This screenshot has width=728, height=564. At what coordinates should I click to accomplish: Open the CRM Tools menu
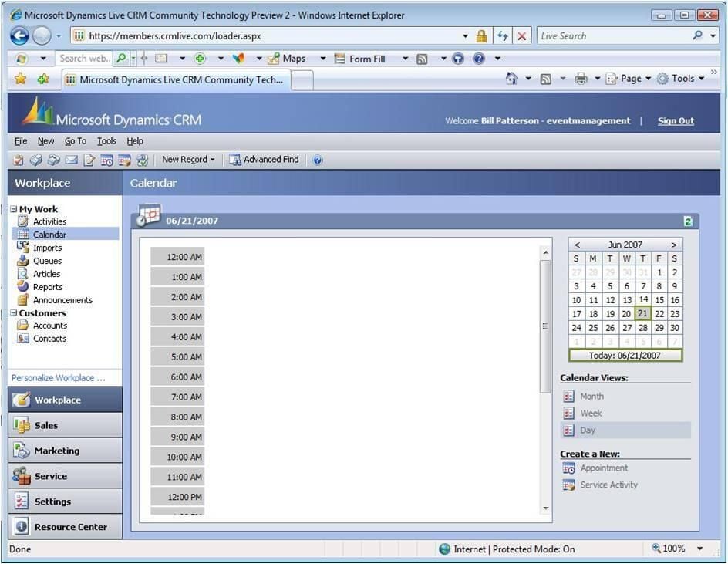(106, 140)
